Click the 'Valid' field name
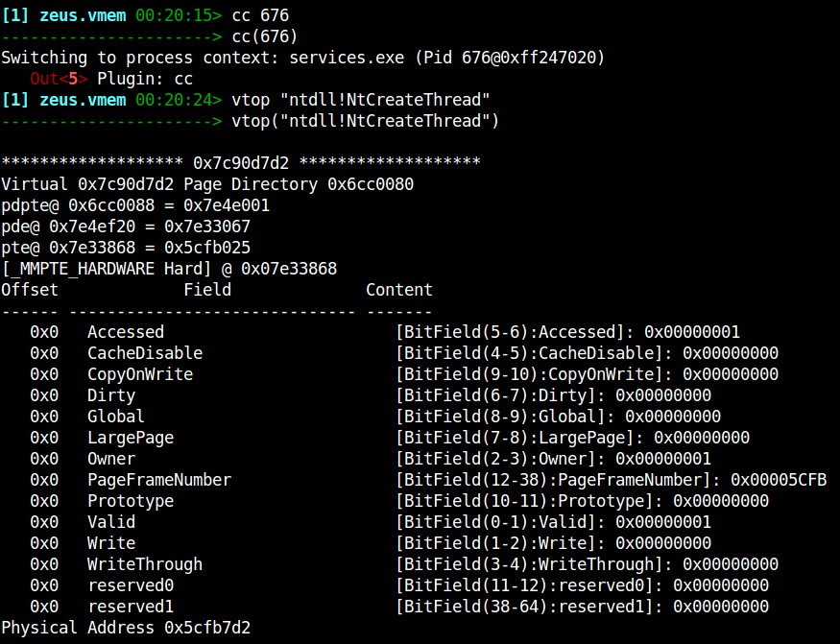 click(111, 522)
